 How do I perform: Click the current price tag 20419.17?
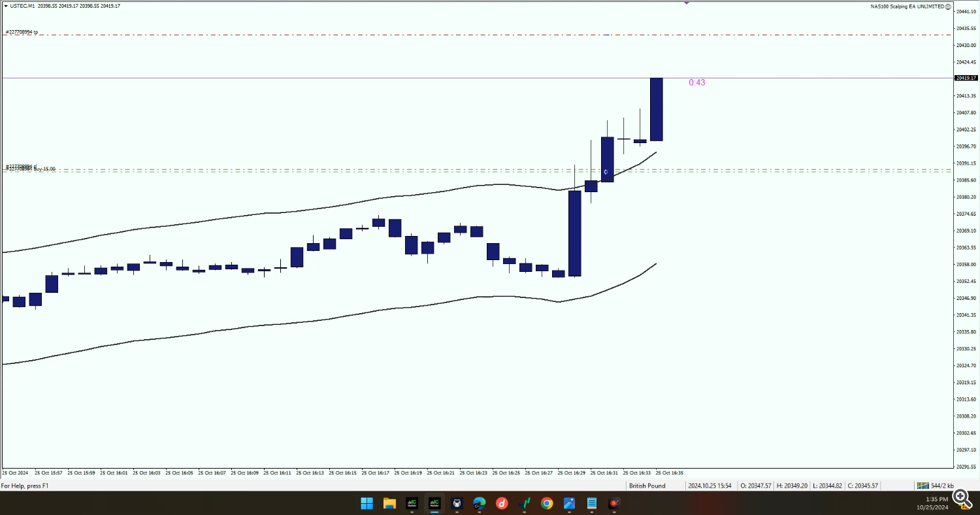click(966, 78)
